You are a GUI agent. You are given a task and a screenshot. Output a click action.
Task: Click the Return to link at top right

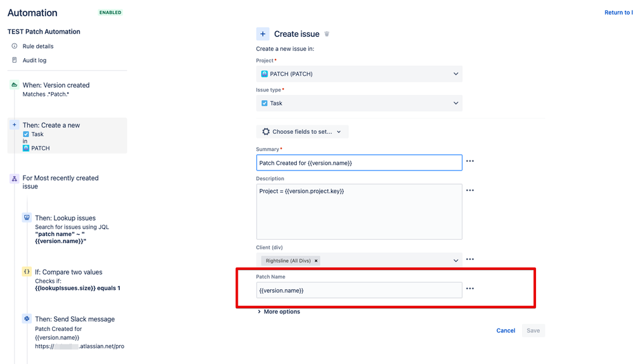pos(618,13)
